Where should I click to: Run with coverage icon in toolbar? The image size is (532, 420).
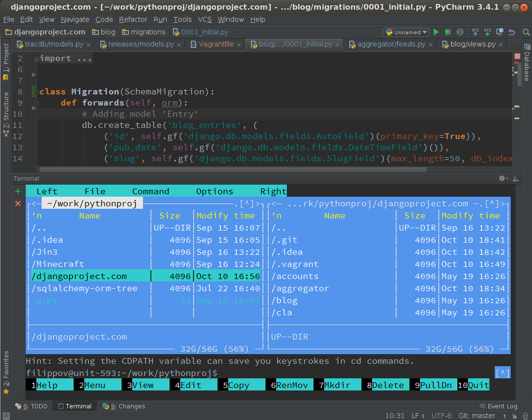459,31
